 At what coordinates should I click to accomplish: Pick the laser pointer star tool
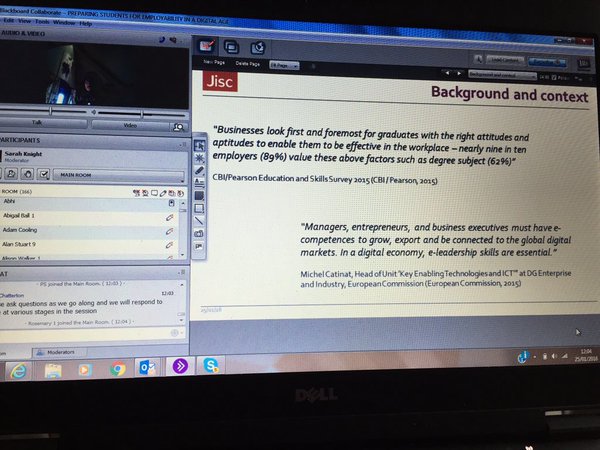tap(199, 158)
